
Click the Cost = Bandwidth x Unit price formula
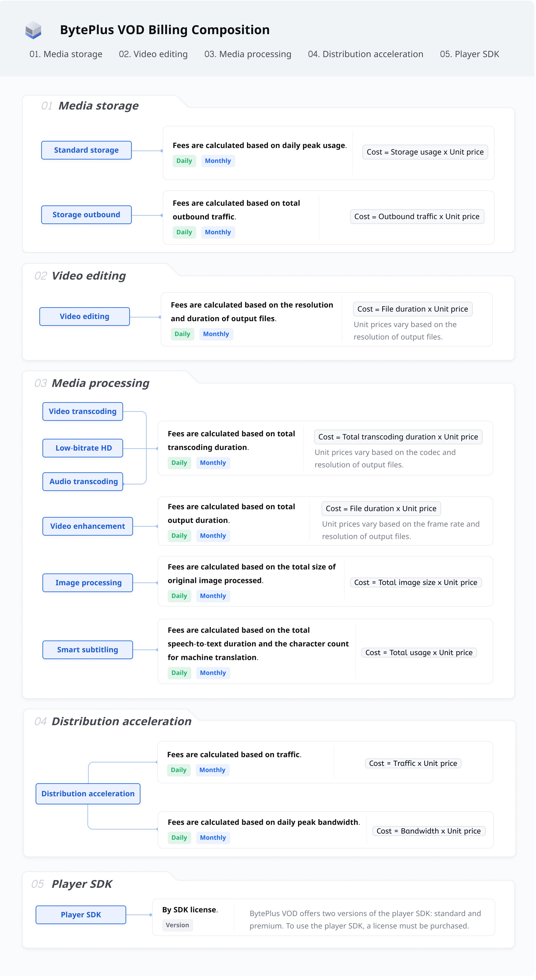(428, 831)
